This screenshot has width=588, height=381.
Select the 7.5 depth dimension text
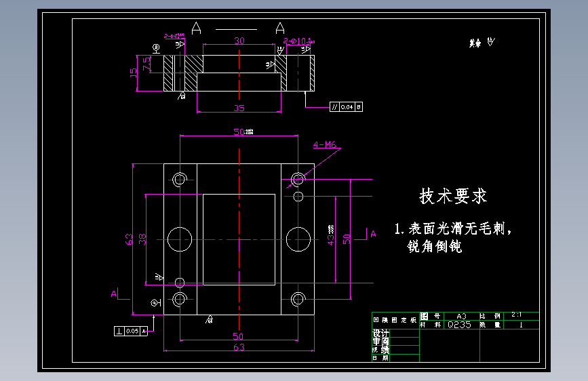(146, 63)
